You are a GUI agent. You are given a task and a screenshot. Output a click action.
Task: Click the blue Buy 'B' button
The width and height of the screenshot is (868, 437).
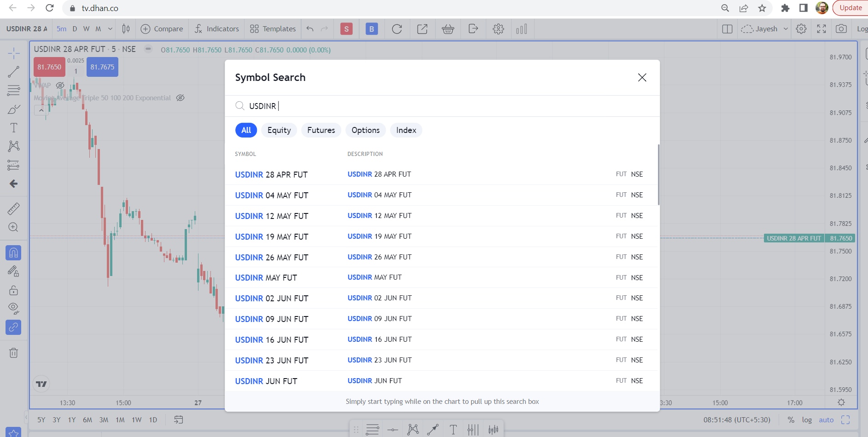point(372,29)
